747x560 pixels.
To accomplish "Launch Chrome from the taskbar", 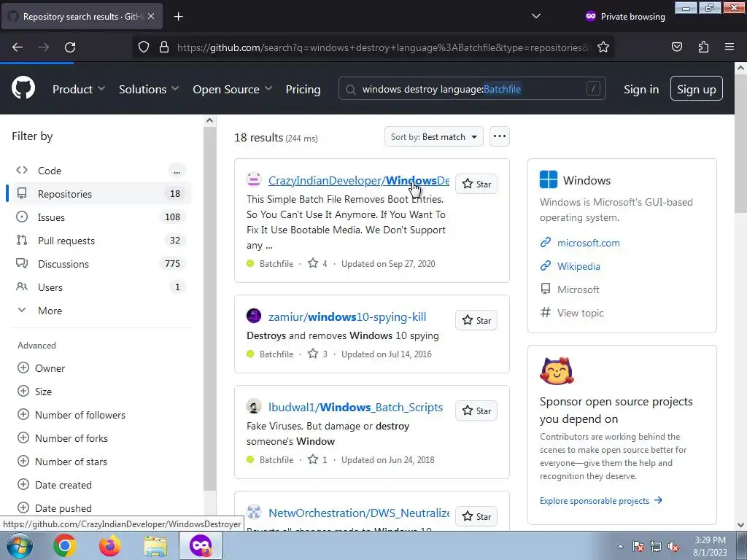I will [x=64, y=545].
